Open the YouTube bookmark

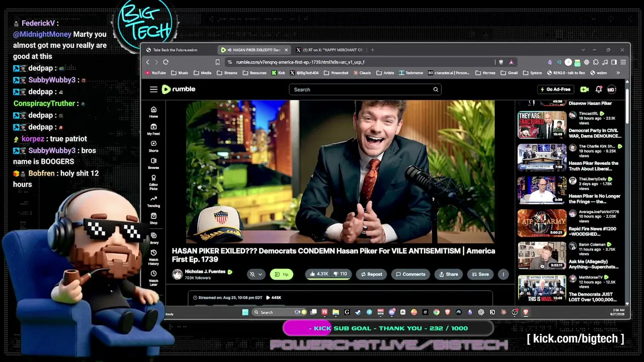point(155,73)
